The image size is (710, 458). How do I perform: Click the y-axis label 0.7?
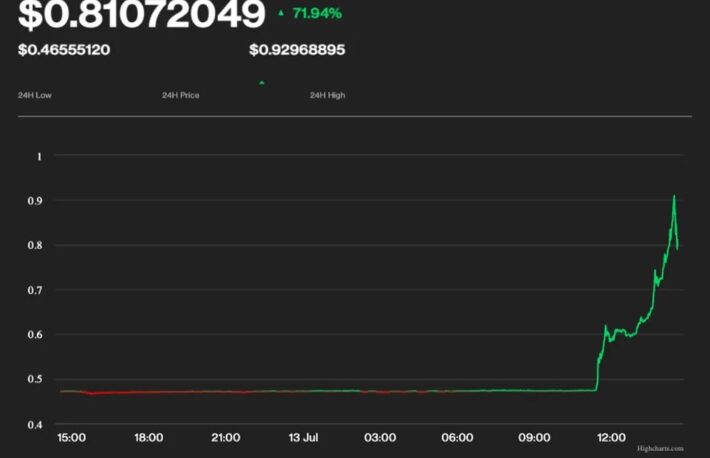pyautogui.click(x=35, y=290)
